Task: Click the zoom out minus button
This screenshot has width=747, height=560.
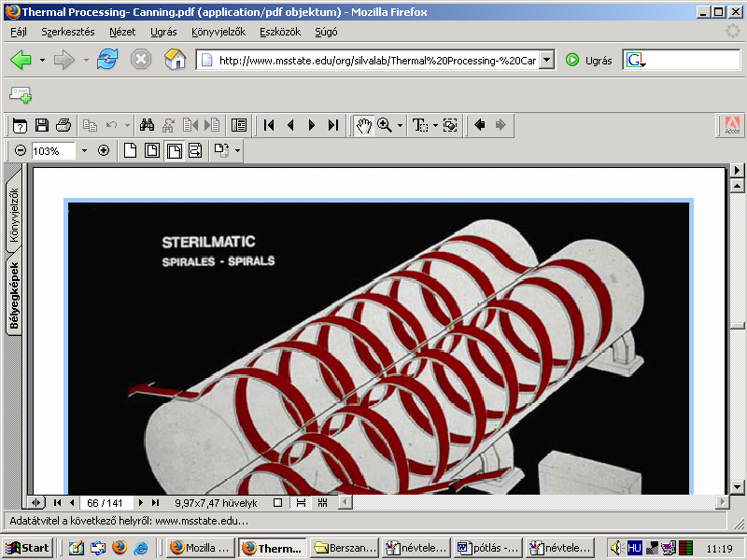Action: tap(20, 151)
